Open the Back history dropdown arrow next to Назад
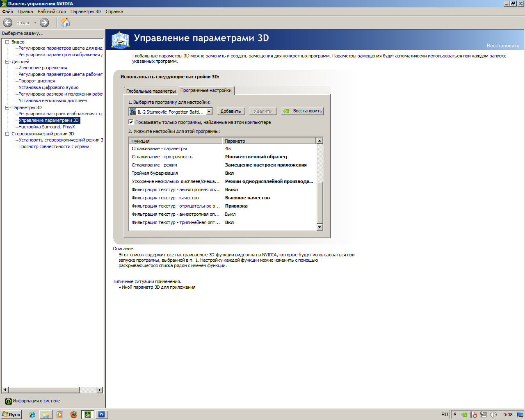The width and height of the screenshot is (525, 420). [35, 23]
